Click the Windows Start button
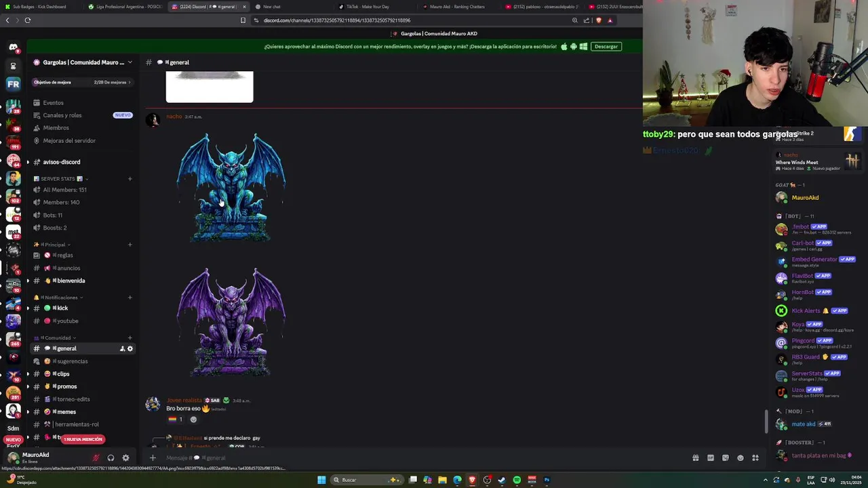Image resolution: width=868 pixels, height=488 pixels. (x=321, y=480)
